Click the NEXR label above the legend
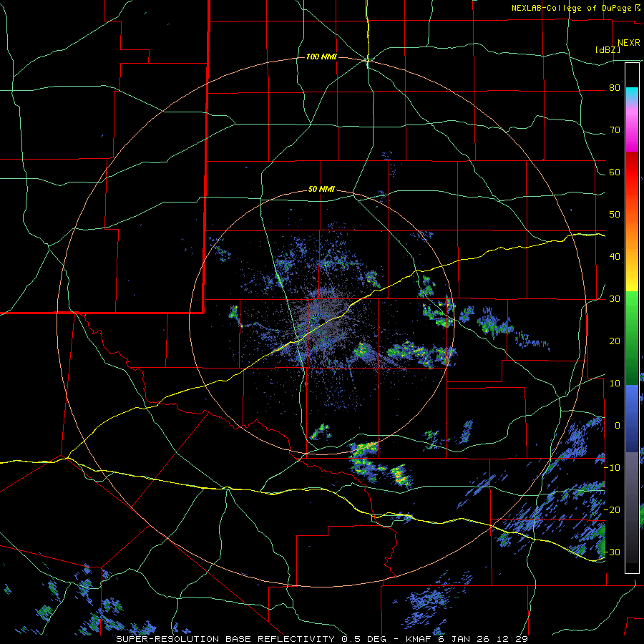 [x=629, y=43]
